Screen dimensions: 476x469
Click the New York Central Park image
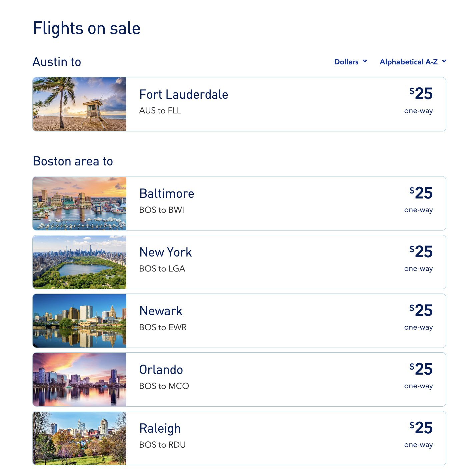tap(79, 262)
